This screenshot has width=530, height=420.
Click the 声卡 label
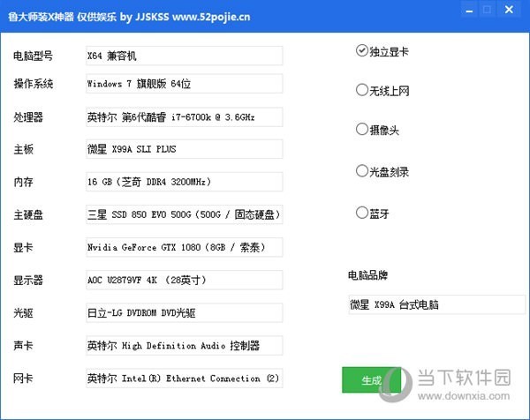pos(23,345)
